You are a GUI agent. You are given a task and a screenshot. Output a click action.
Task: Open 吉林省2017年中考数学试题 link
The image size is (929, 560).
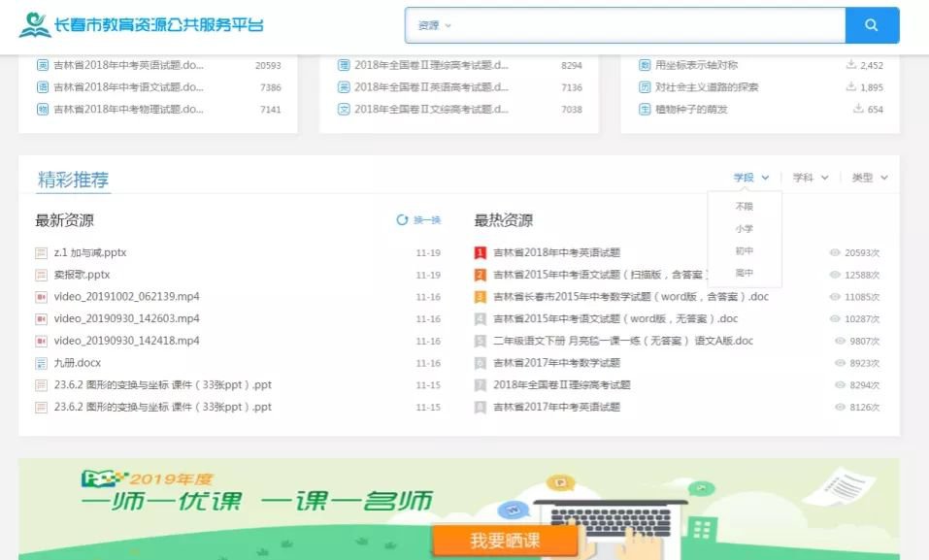pyautogui.click(x=556, y=363)
